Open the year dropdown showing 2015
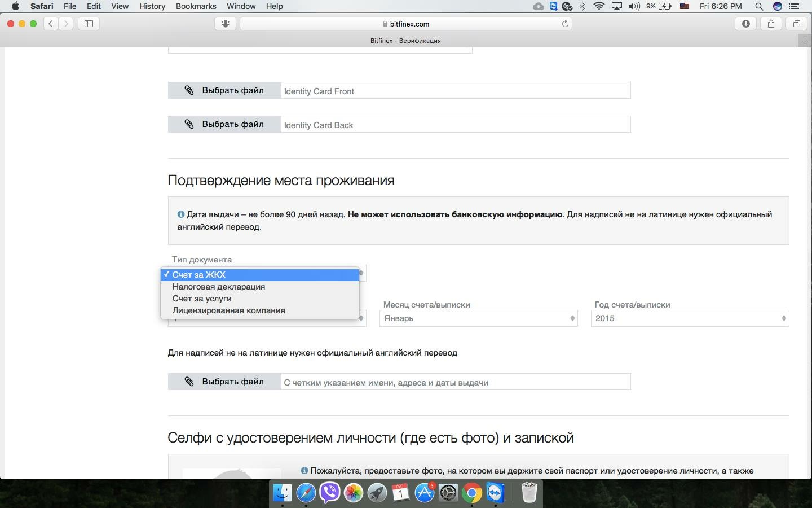The width and height of the screenshot is (812, 508). tap(690, 318)
